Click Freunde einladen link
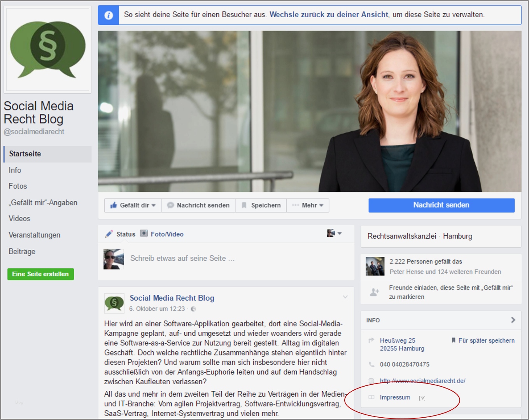The height and width of the screenshot is (420, 529). (x=451, y=292)
